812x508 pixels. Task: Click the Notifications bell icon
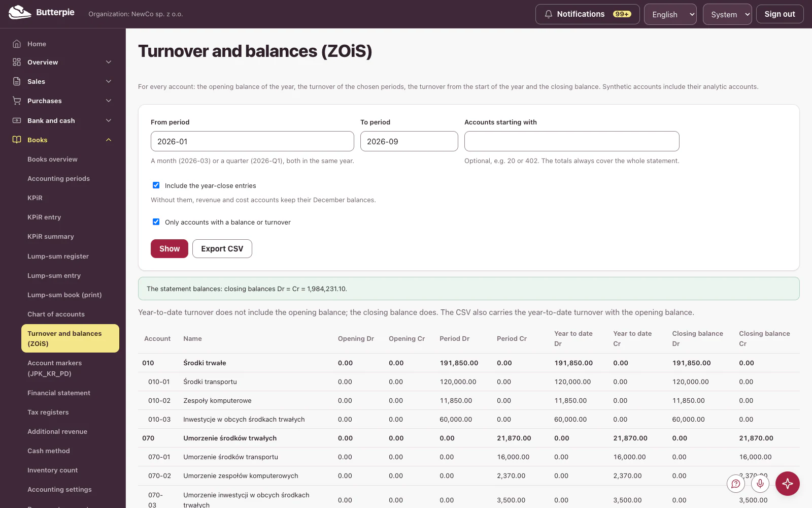click(x=548, y=14)
